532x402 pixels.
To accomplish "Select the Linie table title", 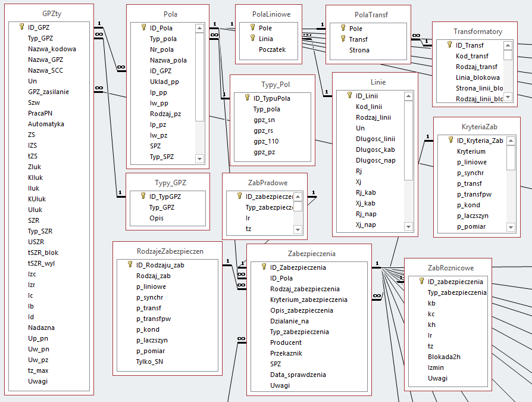I will pos(378,82).
